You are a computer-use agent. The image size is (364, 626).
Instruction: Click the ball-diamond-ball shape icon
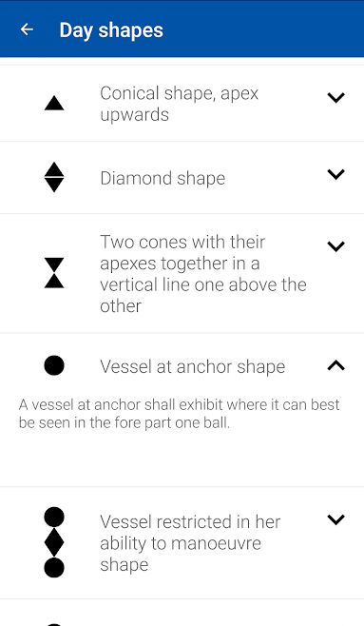pyautogui.click(x=54, y=542)
